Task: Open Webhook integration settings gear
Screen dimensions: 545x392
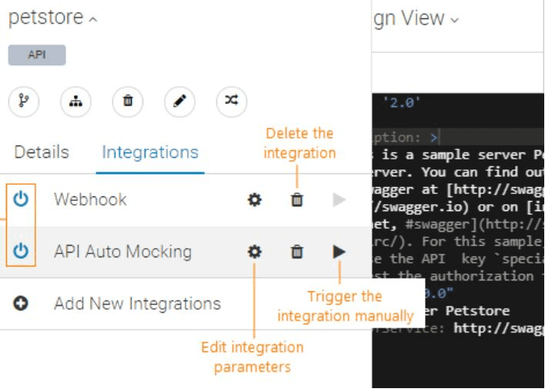Action: [x=255, y=200]
